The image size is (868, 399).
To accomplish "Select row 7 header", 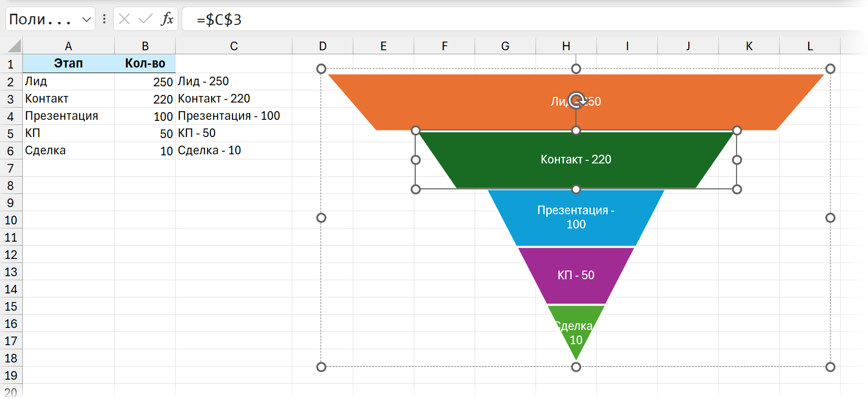I will pos(11,168).
